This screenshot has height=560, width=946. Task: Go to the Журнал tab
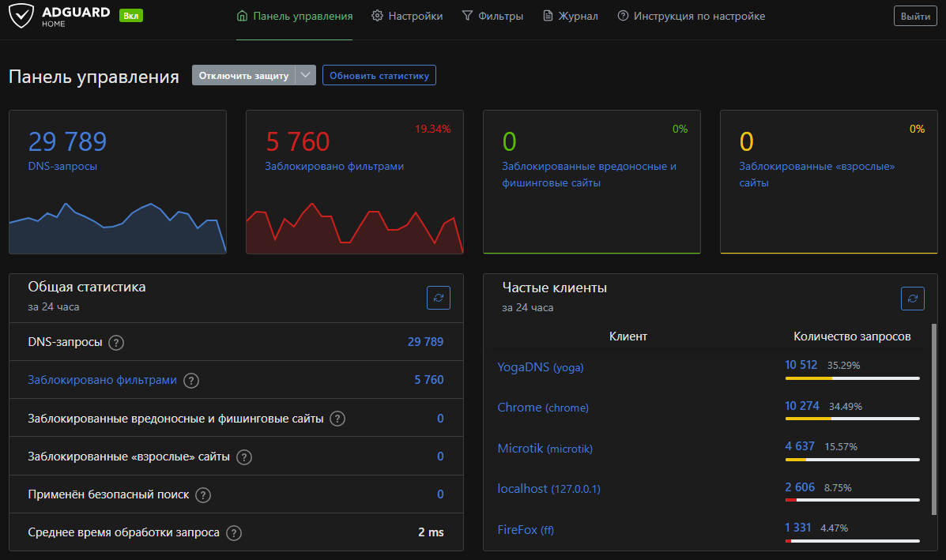tap(570, 17)
